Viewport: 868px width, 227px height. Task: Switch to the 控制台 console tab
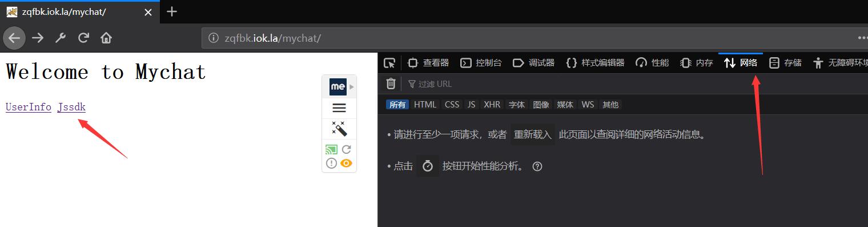(x=481, y=63)
